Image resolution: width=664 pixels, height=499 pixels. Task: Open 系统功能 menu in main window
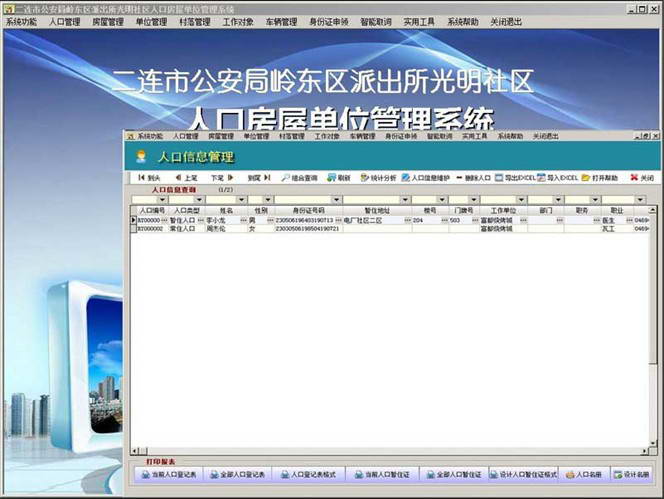pyautogui.click(x=21, y=22)
